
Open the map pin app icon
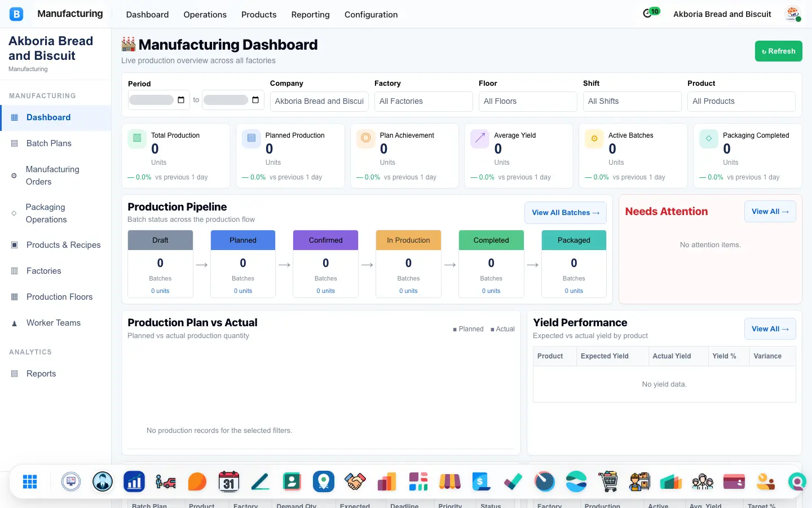pyautogui.click(x=324, y=481)
